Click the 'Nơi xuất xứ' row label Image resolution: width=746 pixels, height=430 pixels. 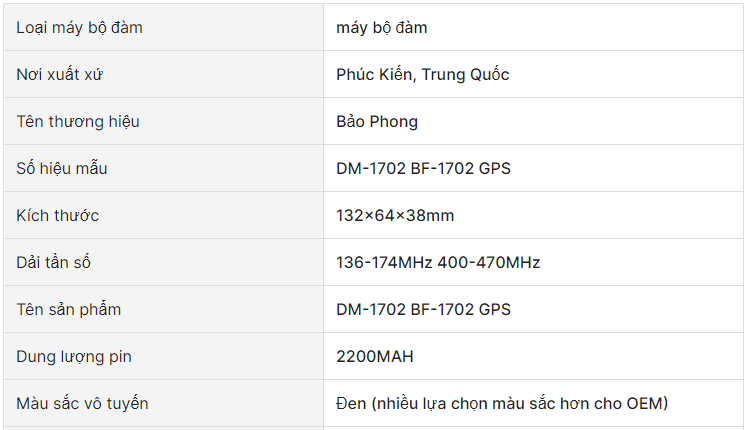coord(59,75)
